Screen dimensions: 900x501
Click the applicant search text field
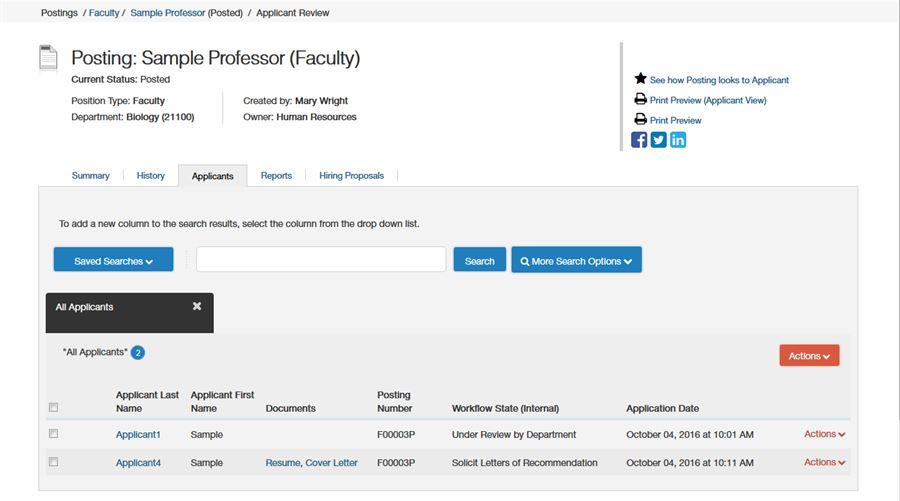320,260
